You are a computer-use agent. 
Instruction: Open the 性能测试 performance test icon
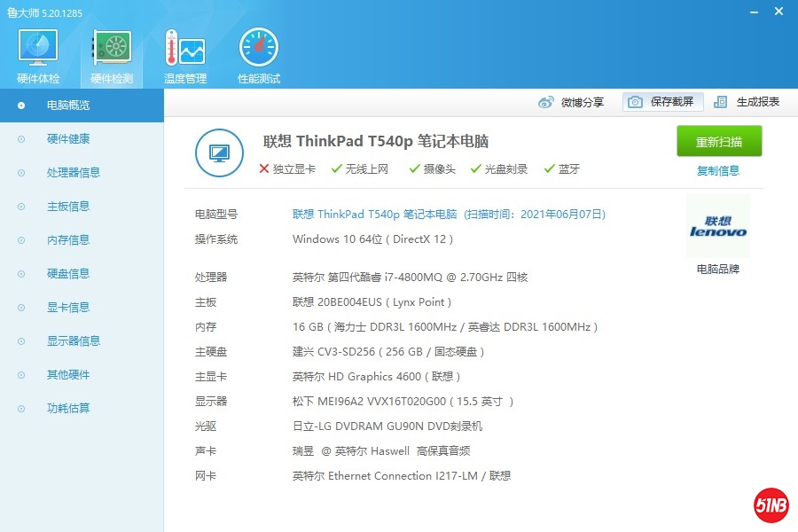coord(259,55)
